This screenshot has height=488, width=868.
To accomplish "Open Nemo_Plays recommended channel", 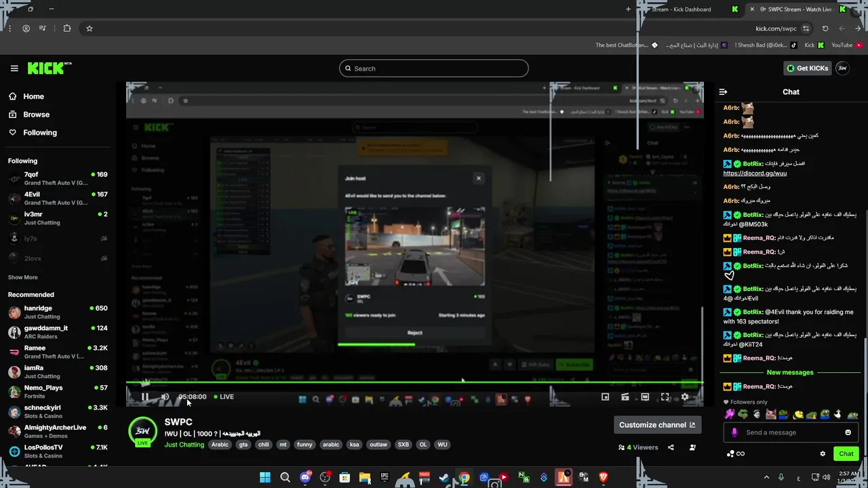I will tap(58, 391).
